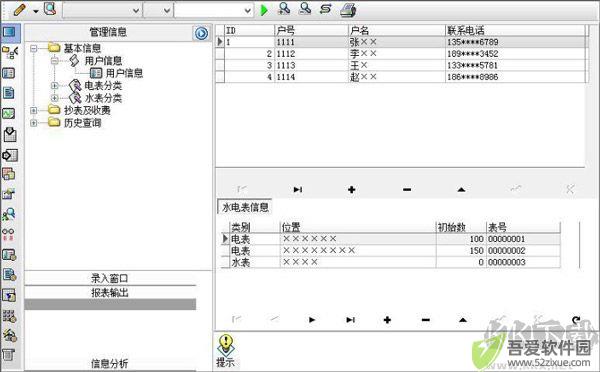Viewport: 600px width, 372px height.
Task: Click the grid squares settings sidebar icon
Action: 9,316
